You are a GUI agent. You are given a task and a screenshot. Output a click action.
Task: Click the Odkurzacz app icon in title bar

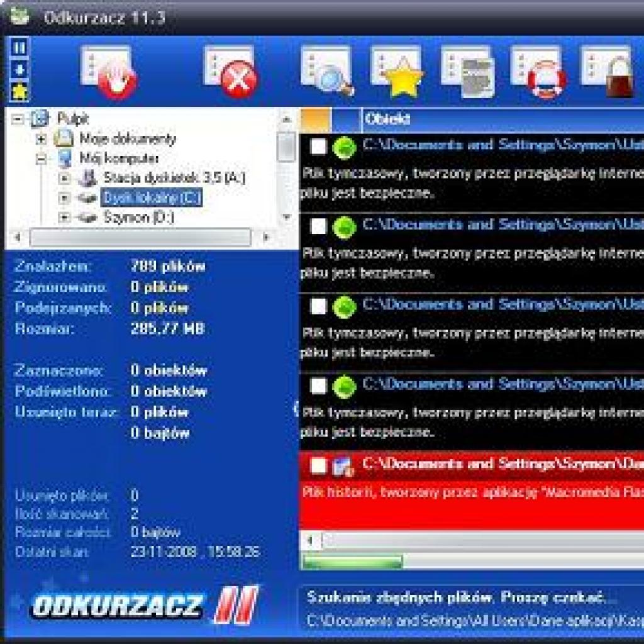point(19,16)
